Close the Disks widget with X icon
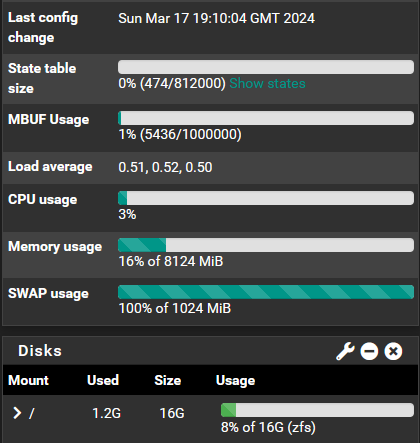The height and width of the screenshot is (443, 420). coord(393,351)
